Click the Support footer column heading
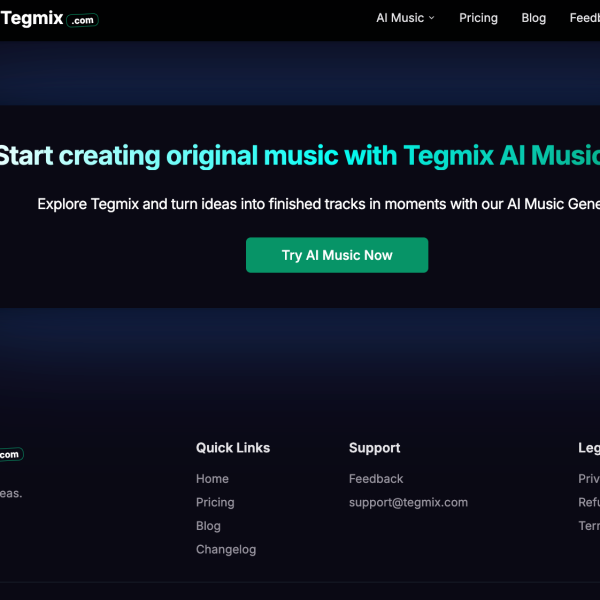The width and height of the screenshot is (600, 600). [374, 448]
